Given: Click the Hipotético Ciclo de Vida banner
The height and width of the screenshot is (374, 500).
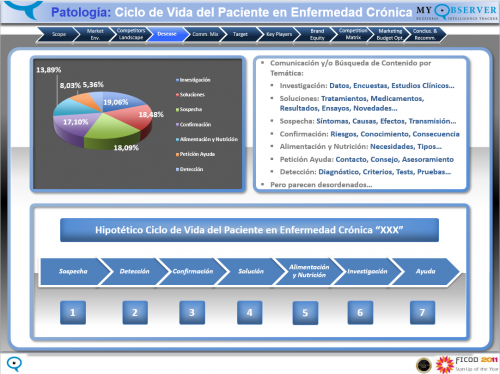Looking at the screenshot, I should 249,230.
